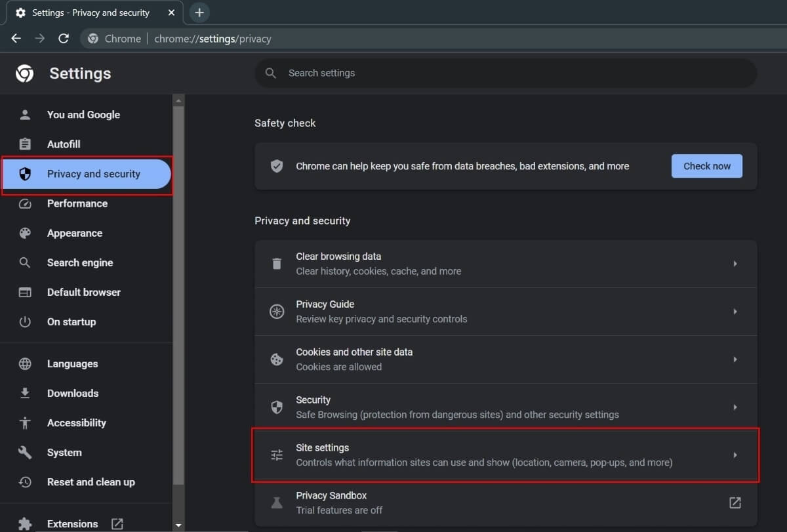Click the trash icon beside Clear browsing data
This screenshot has height=532, width=787.
click(x=276, y=263)
